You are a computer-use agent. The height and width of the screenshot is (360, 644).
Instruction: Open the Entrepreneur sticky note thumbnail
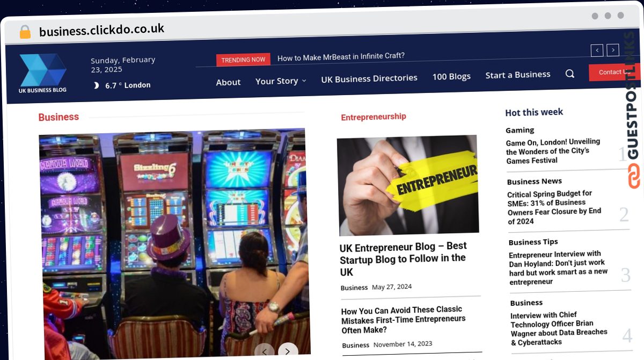tap(408, 185)
